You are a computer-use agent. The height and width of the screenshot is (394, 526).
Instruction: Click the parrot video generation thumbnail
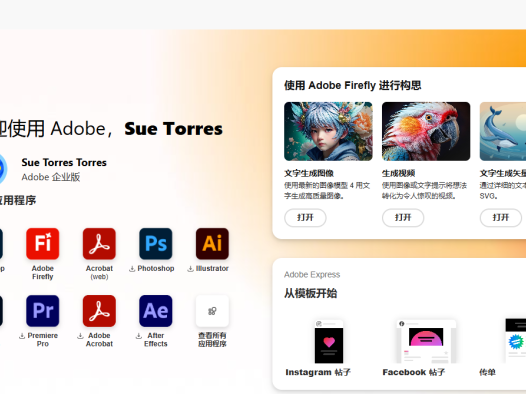426,131
